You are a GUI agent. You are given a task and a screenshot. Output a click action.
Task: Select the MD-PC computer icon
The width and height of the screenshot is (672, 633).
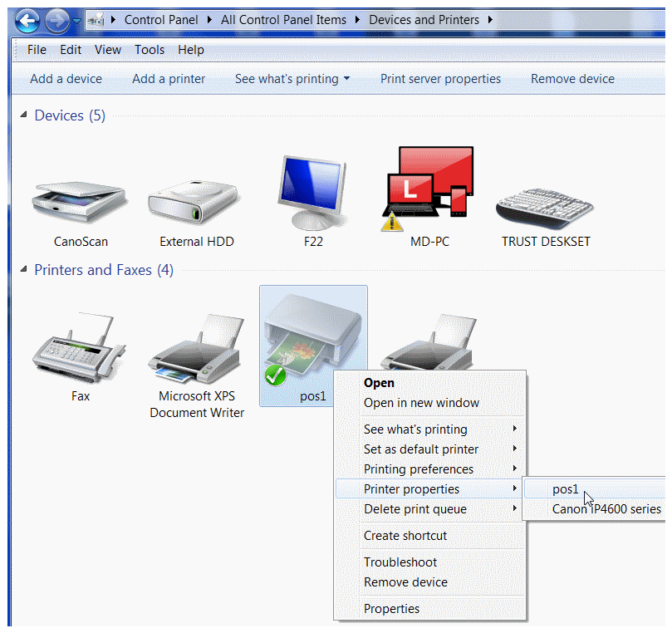coord(428,189)
